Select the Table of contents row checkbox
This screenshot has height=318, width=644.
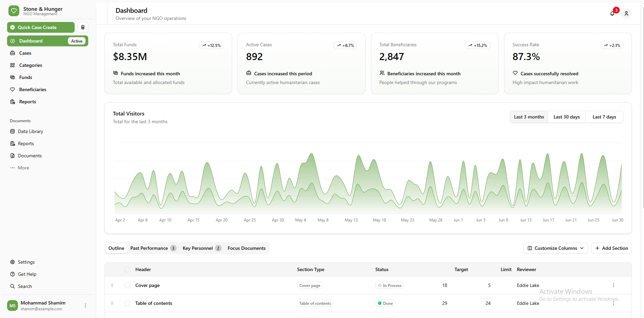pyautogui.click(x=127, y=303)
